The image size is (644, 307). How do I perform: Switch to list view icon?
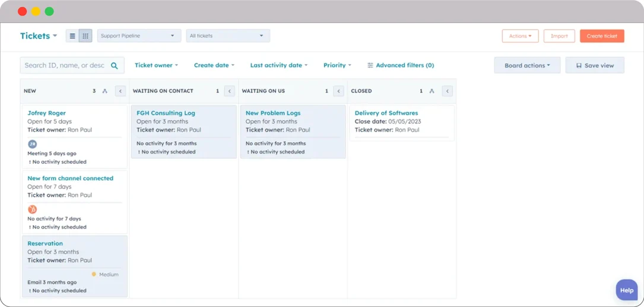coord(72,36)
